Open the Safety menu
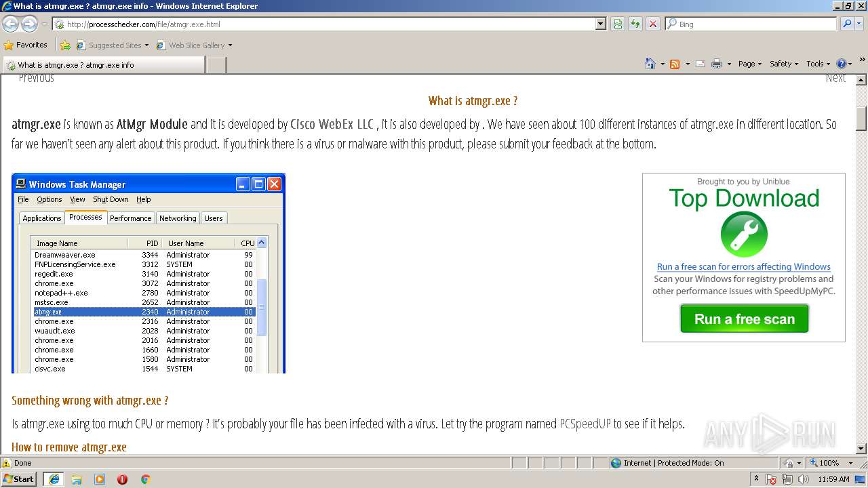868x488 pixels. coord(784,64)
